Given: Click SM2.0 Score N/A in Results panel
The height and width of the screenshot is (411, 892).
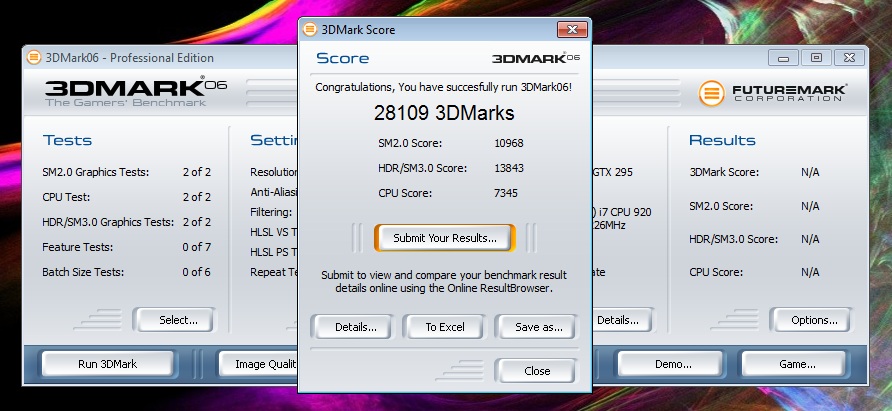Looking at the screenshot, I should (x=754, y=206).
